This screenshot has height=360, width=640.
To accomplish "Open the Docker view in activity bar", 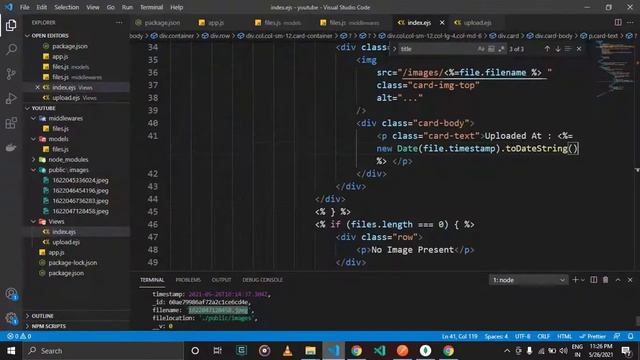I will pyautogui.click(x=11, y=147).
